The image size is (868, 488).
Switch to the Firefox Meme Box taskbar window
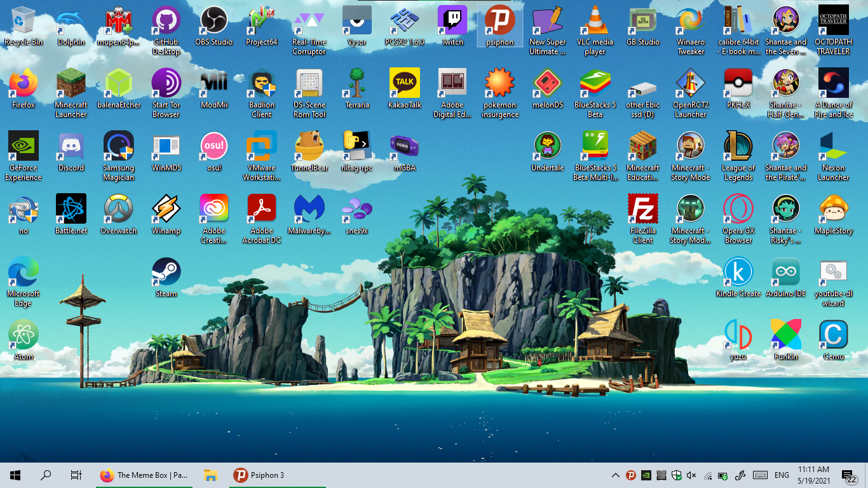pos(144,475)
